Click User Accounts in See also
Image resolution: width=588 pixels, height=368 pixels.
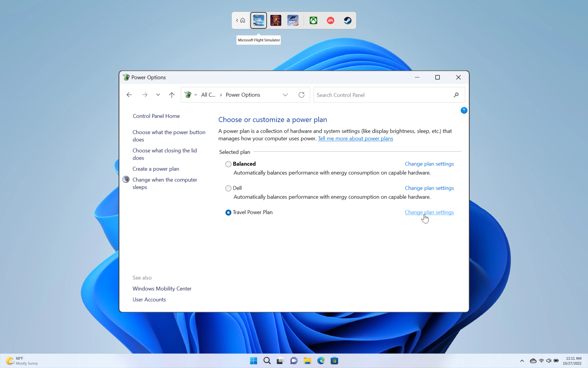[x=149, y=299]
